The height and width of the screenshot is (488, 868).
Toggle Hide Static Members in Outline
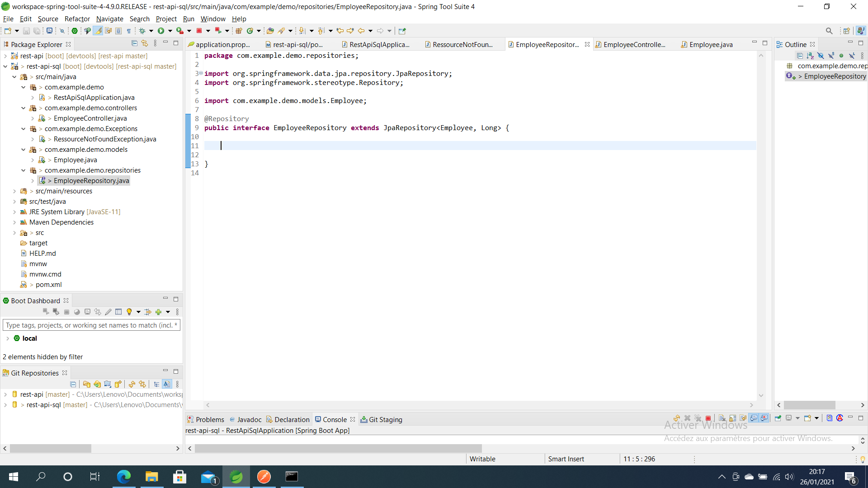click(831, 56)
